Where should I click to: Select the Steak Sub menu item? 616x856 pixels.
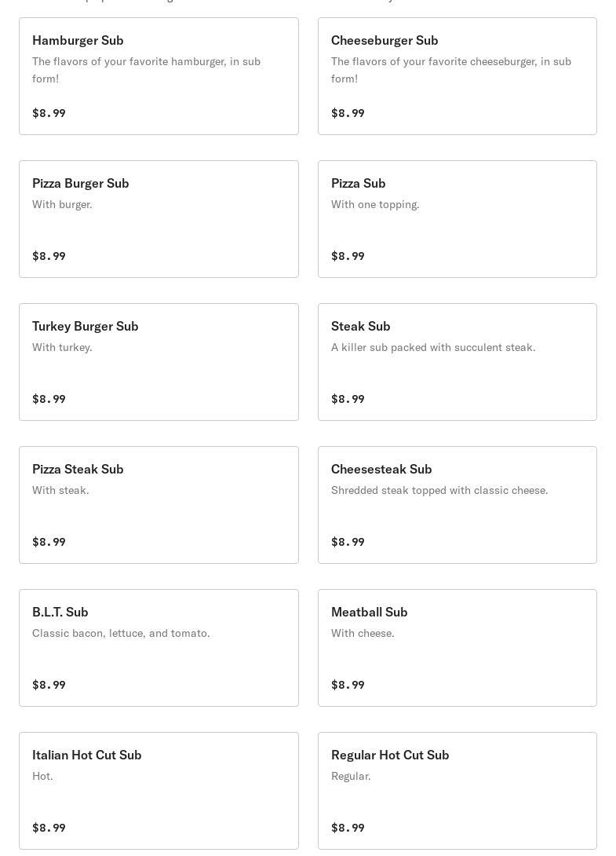(457, 362)
